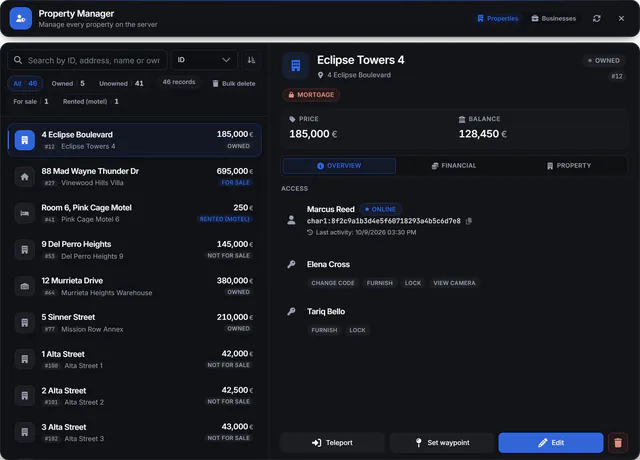
Task: Click the warehouse icon for 12 Murrieta Drive
Action: tap(24, 286)
